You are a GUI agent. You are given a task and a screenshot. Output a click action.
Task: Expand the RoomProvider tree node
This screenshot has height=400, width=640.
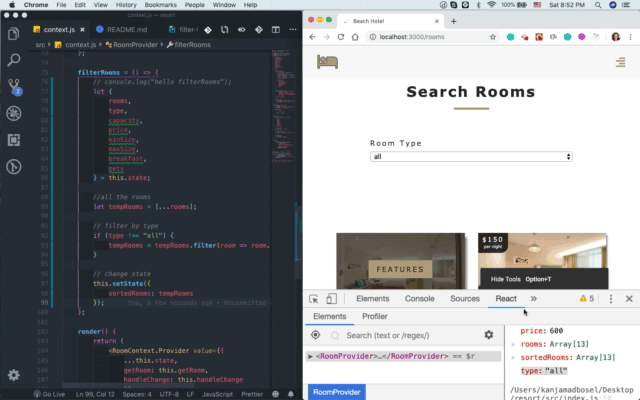[310, 356]
